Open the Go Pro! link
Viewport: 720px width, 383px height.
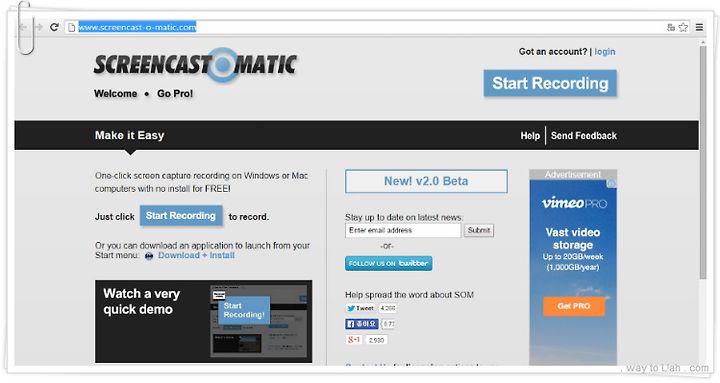pyautogui.click(x=175, y=94)
